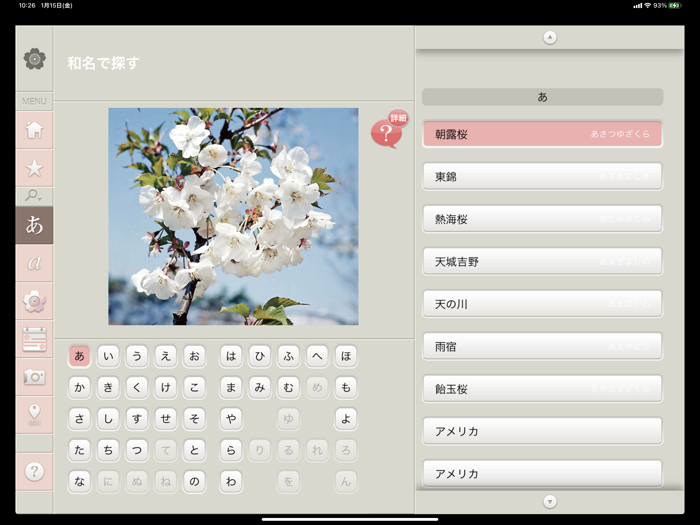Click the 和名で探す page title
700x525 pixels.
coord(103,63)
